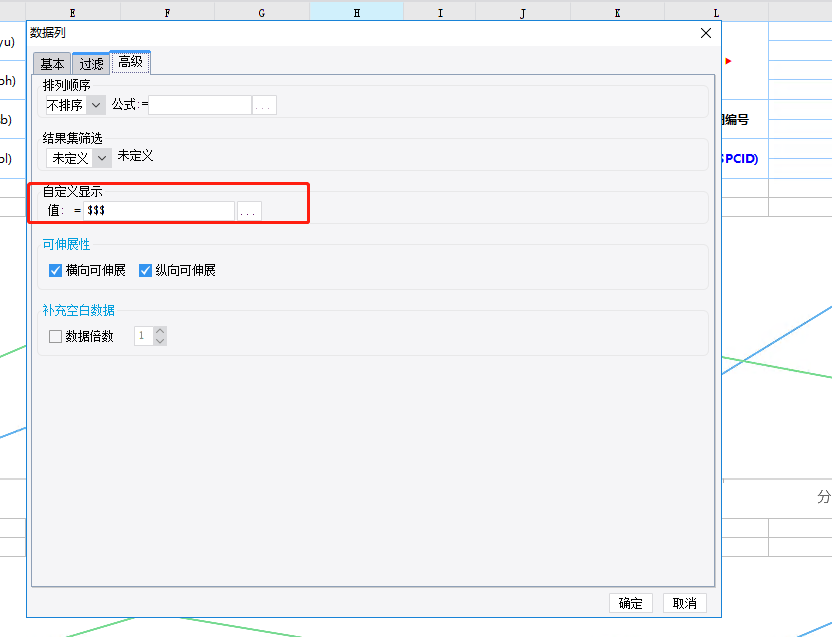The height and width of the screenshot is (637, 832).
Task: Select the 高级 tab
Action: 131,63
